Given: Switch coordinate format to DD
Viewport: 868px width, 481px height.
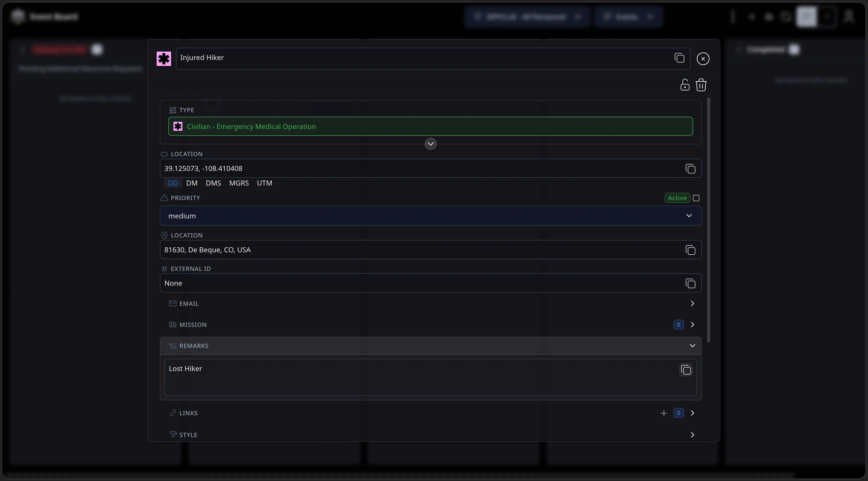Looking at the screenshot, I should tap(173, 183).
